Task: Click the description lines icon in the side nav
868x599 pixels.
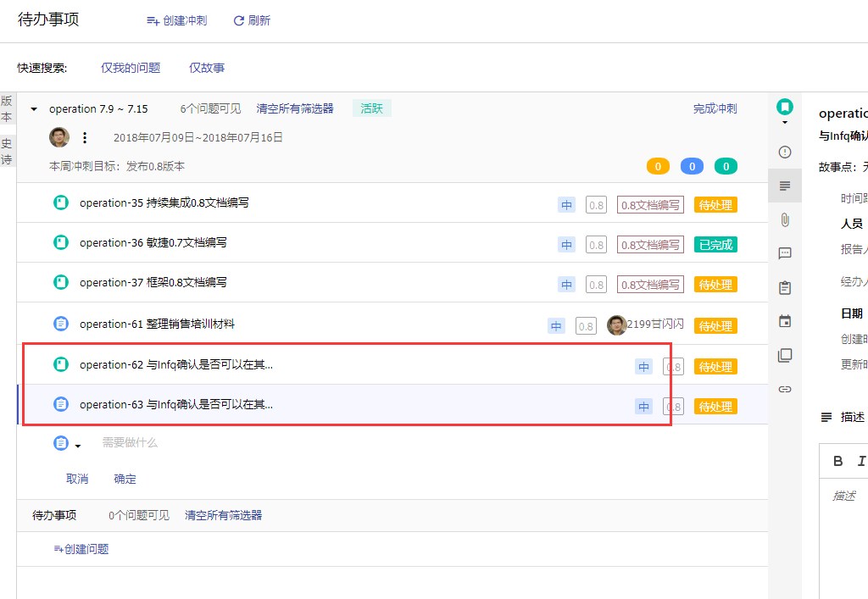Action: pyautogui.click(x=784, y=186)
